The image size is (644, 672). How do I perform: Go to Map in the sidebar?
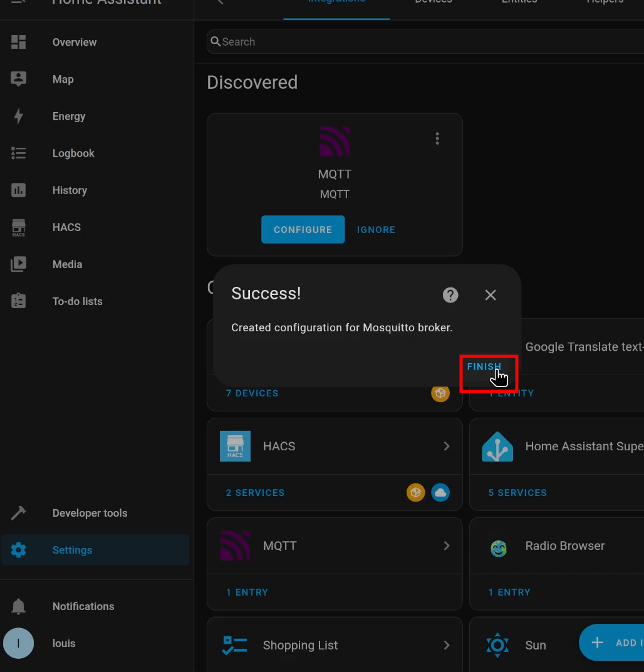point(63,80)
